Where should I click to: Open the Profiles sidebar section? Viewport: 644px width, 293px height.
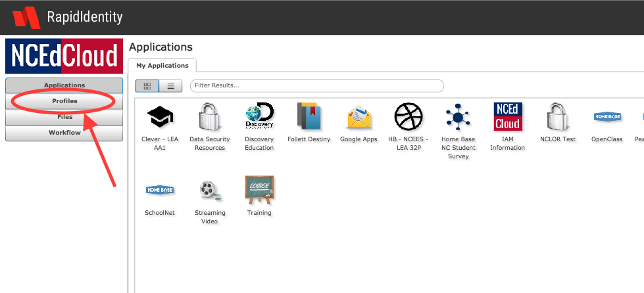coord(64,101)
